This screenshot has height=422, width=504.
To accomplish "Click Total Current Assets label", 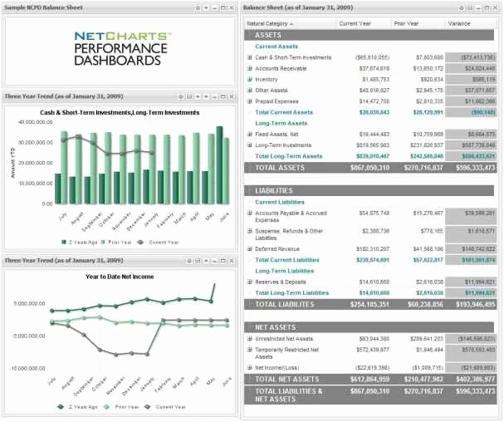I will click(284, 112).
